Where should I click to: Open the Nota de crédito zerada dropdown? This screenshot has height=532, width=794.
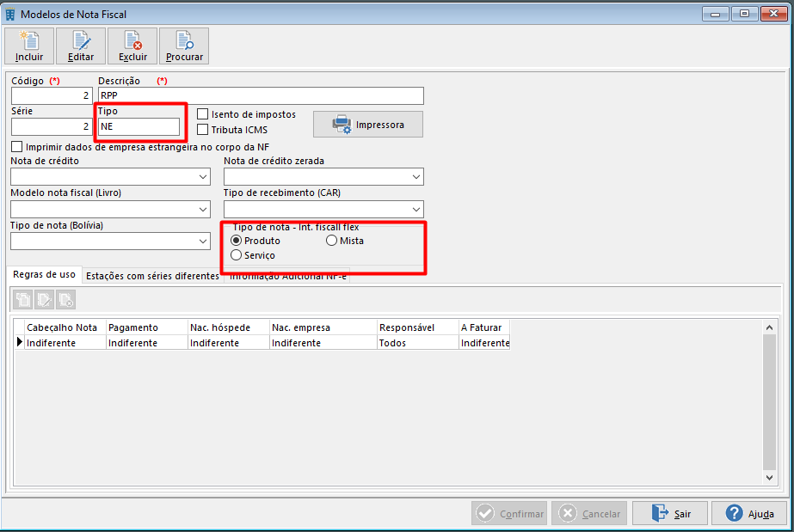[x=416, y=177]
